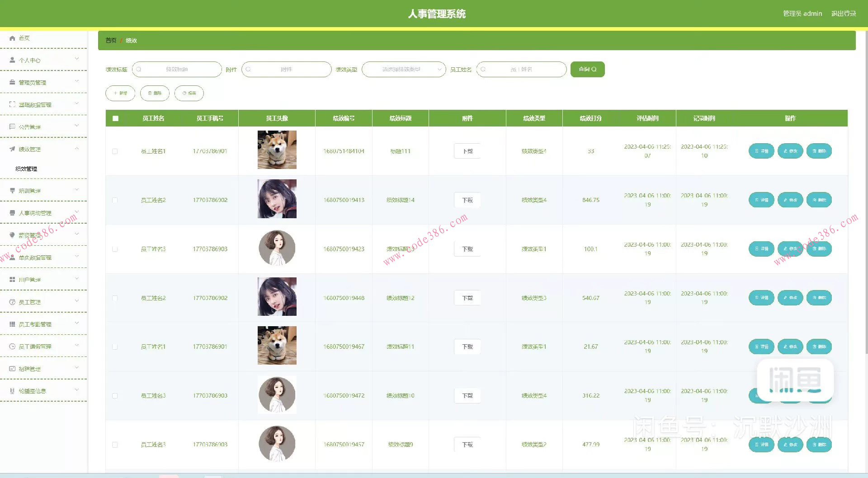This screenshot has height=478, width=868.
Task: Click the person icon beside 个人中心
Action: coord(12,60)
